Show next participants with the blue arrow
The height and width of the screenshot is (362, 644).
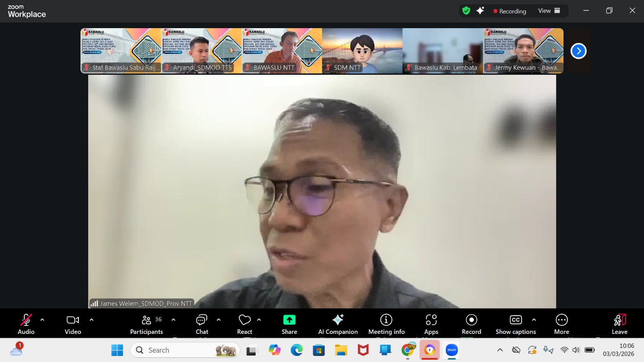(x=578, y=51)
